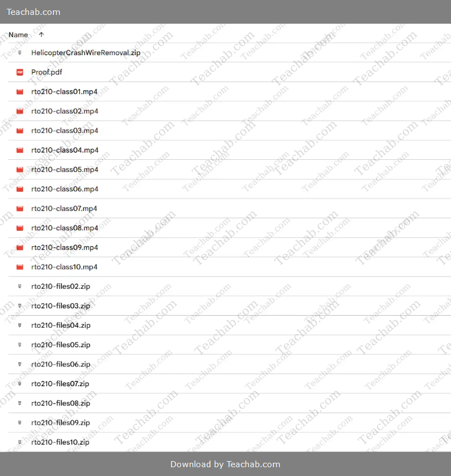Click the video icon next to rto210-class10.mp4

(x=20, y=267)
